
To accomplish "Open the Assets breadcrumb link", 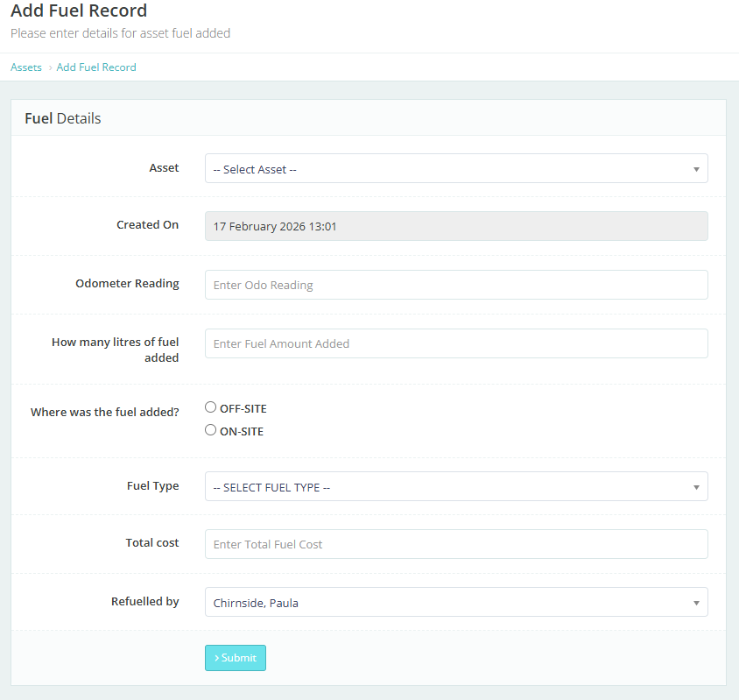I will pos(26,67).
